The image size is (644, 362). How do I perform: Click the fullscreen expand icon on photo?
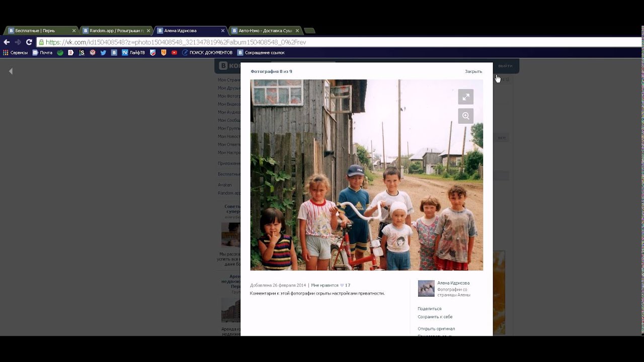(x=465, y=97)
